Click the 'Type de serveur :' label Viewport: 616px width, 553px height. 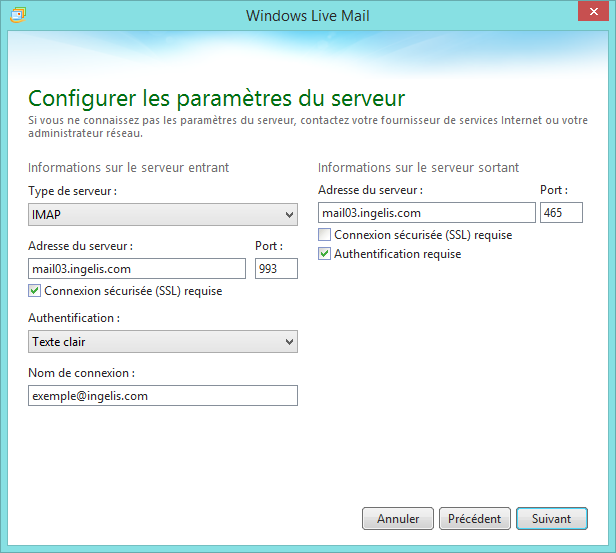pos(73,191)
